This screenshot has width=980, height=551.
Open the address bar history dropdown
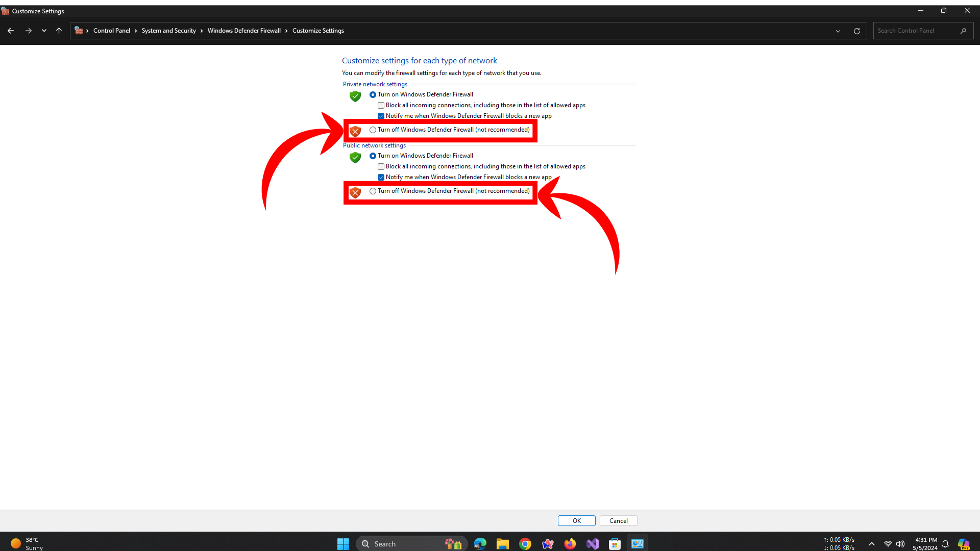click(838, 31)
